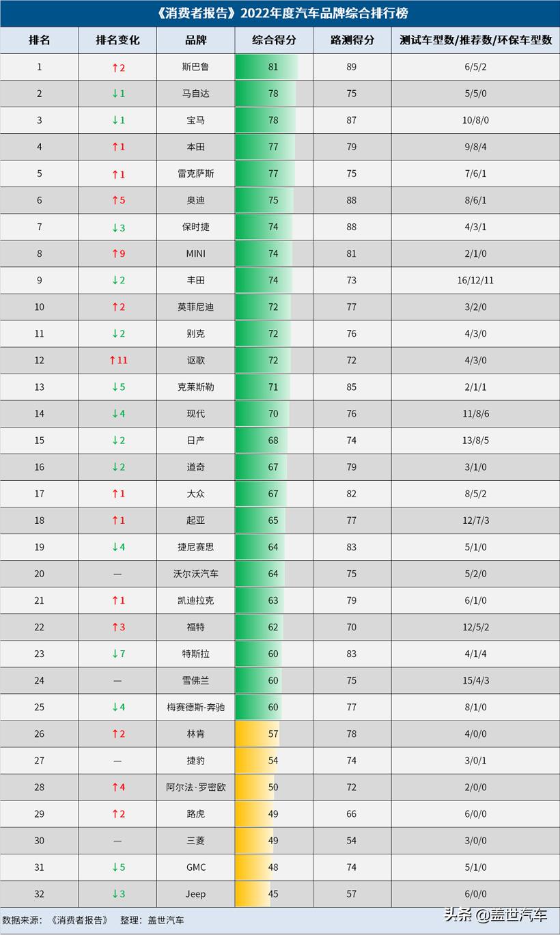
Task: Click the ↓7 indicator next to 特斯拉
Action: (x=117, y=654)
